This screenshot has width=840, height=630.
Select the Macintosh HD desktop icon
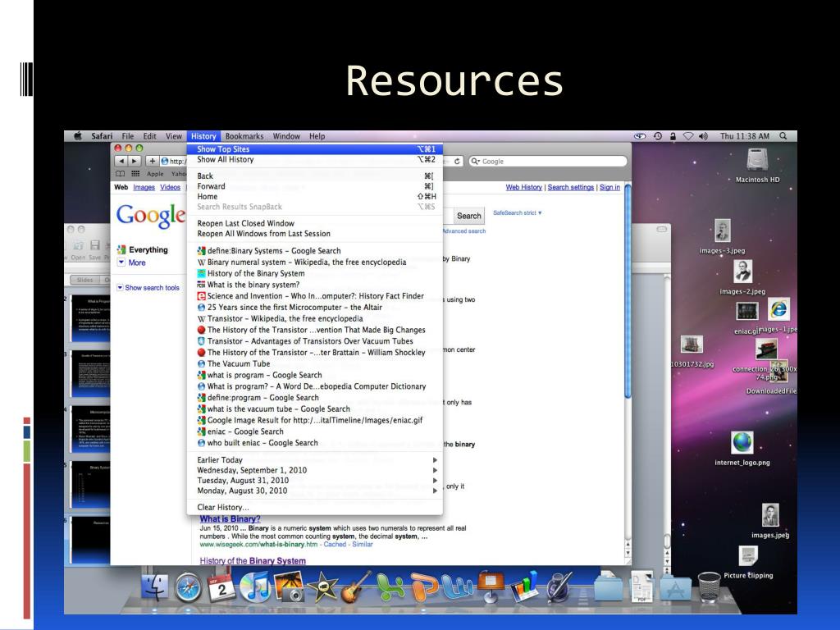coord(757,166)
